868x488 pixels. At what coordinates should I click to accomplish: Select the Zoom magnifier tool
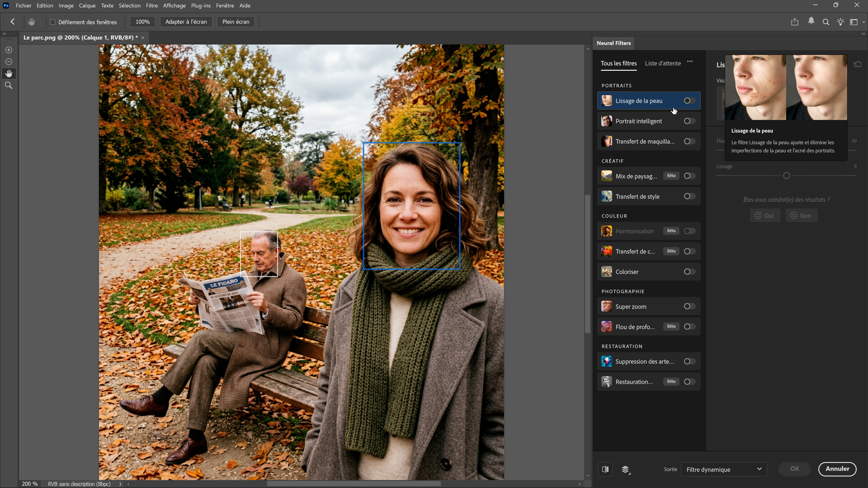click(9, 86)
